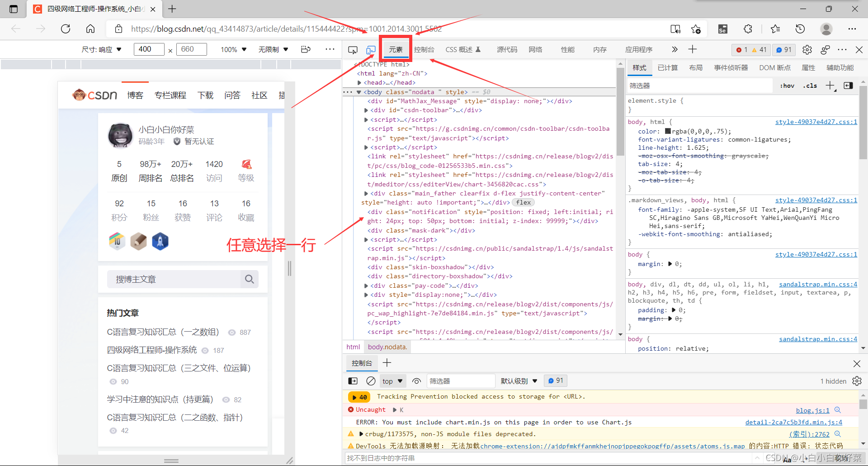This screenshot has width=868, height=466.
Task: Open style-49037e4d27.css:1 link for body, html
Action: [x=816, y=122]
